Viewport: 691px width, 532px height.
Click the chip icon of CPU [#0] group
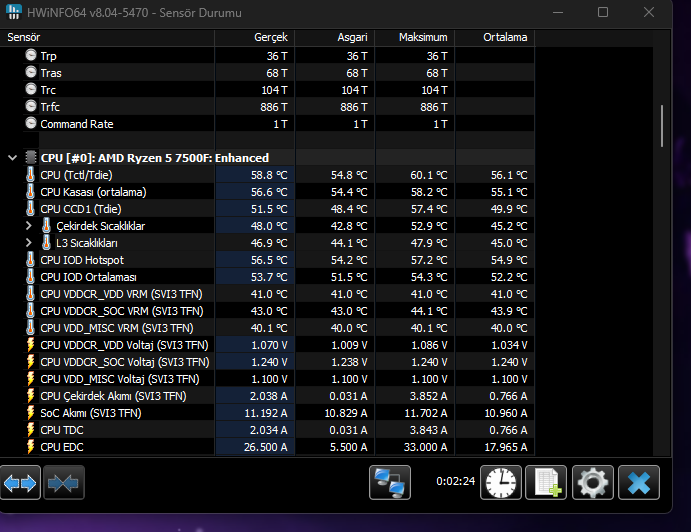click(30, 157)
